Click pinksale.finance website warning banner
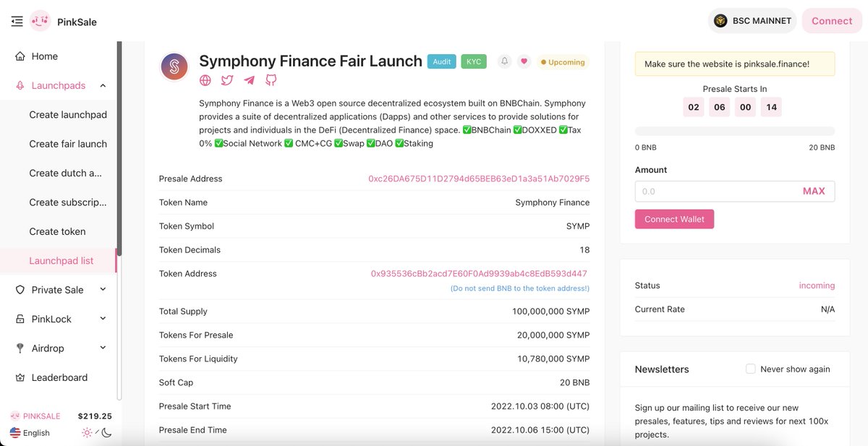This screenshot has height=446, width=868. click(x=735, y=64)
